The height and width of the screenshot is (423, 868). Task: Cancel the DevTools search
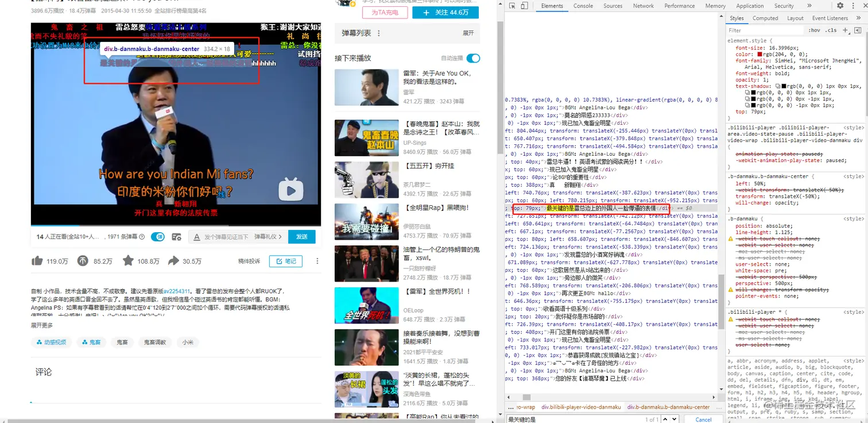point(703,420)
